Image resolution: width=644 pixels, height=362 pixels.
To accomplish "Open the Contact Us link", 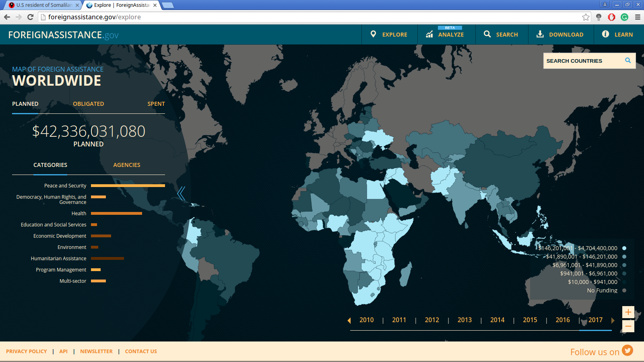I will click(x=141, y=351).
